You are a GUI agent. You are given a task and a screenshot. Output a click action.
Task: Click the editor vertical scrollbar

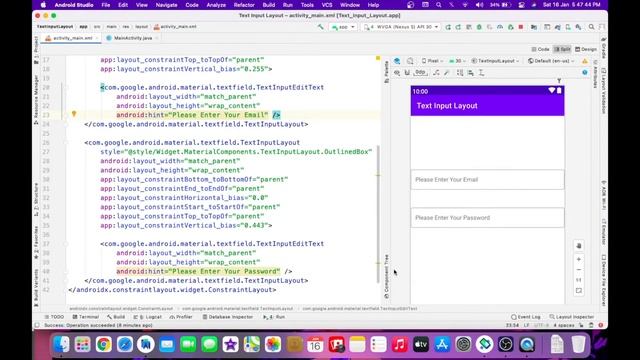point(378,214)
